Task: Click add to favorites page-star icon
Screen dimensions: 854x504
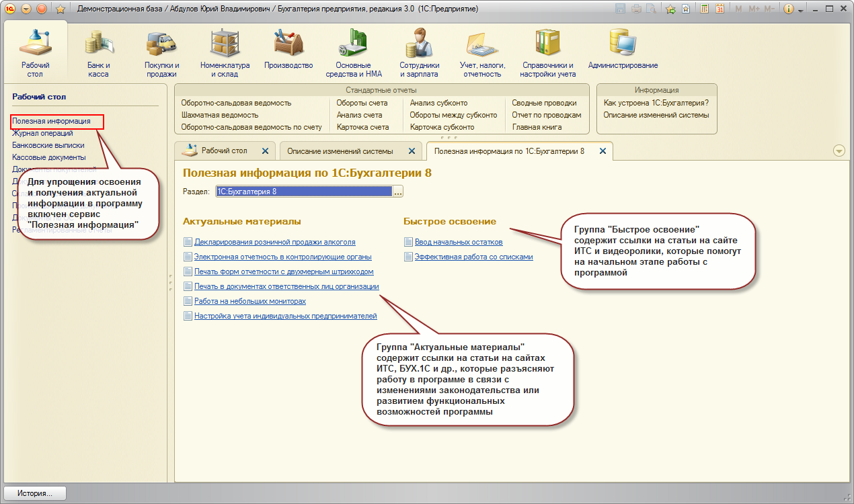Action: pyautogui.click(x=685, y=9)
